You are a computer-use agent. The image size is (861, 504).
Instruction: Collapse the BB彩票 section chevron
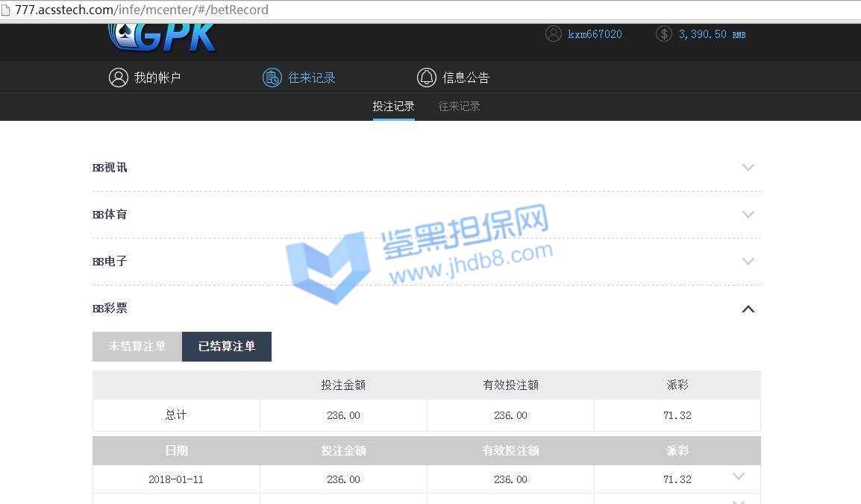748,309
